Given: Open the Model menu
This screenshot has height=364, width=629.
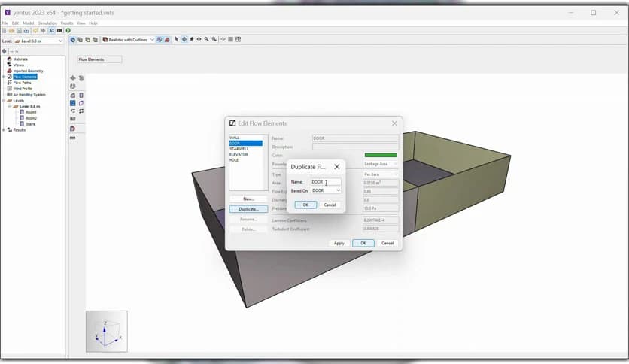Looking at the screenshot, I should (x=29, y=23).
